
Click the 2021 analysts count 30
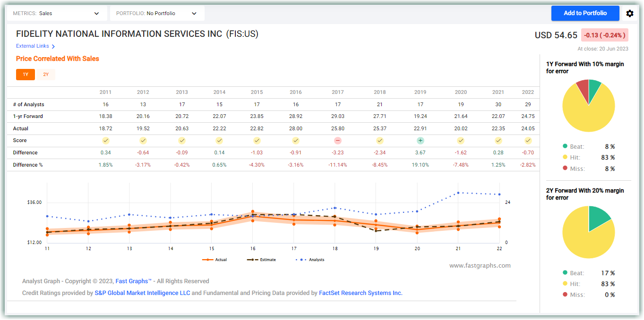[x=498, y=104]
